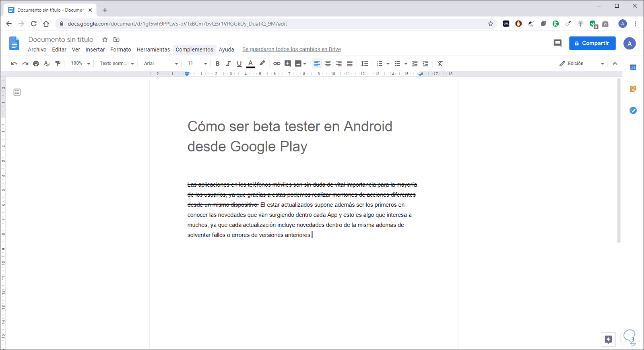Show the document outline icon

pyautogui.click(x=17, y=92)
